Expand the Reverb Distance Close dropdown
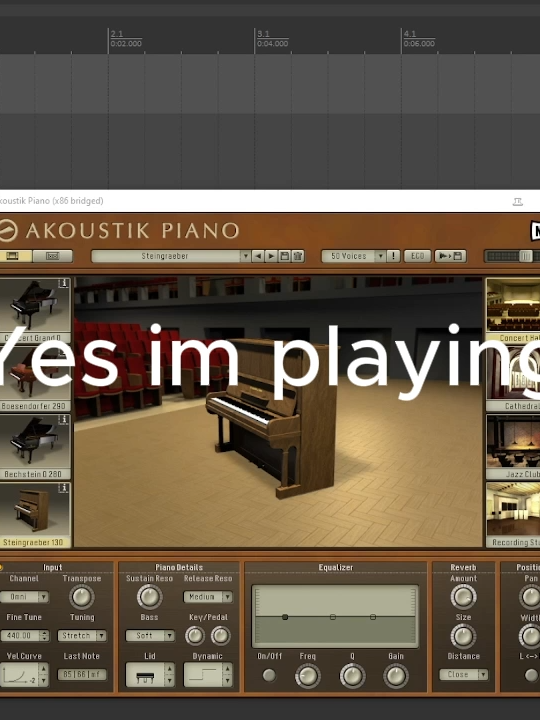The image size is (540, 720). [x=463, y=675]
